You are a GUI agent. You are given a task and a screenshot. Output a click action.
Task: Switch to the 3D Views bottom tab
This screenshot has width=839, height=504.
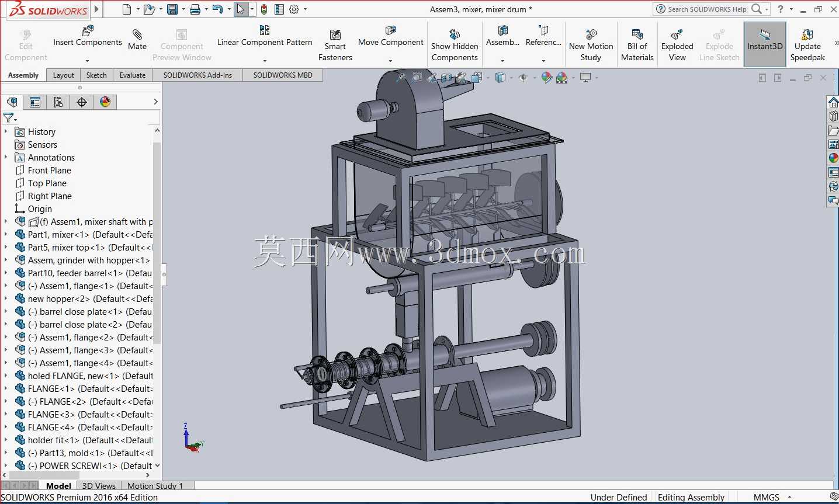[x=99, y=486]
